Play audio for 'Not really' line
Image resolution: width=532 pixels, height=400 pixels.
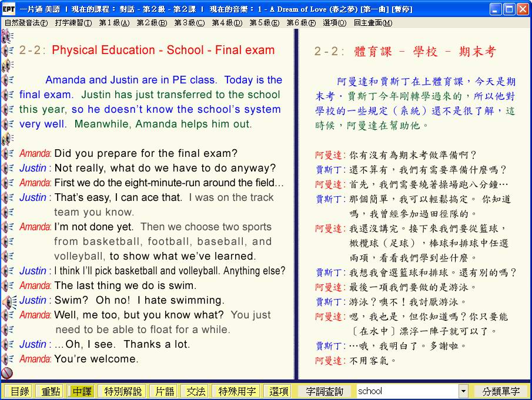pyautogui.click(x=8, y=168)
